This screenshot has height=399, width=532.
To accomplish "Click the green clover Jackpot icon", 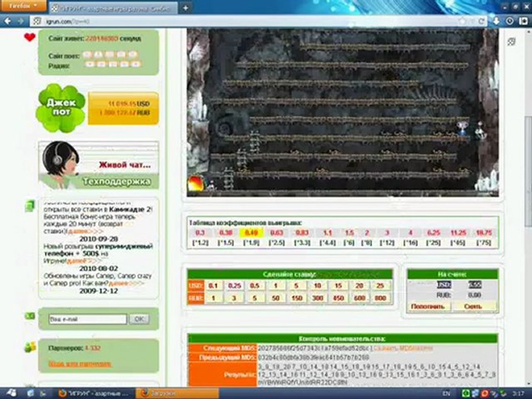I will pos(60,108).
